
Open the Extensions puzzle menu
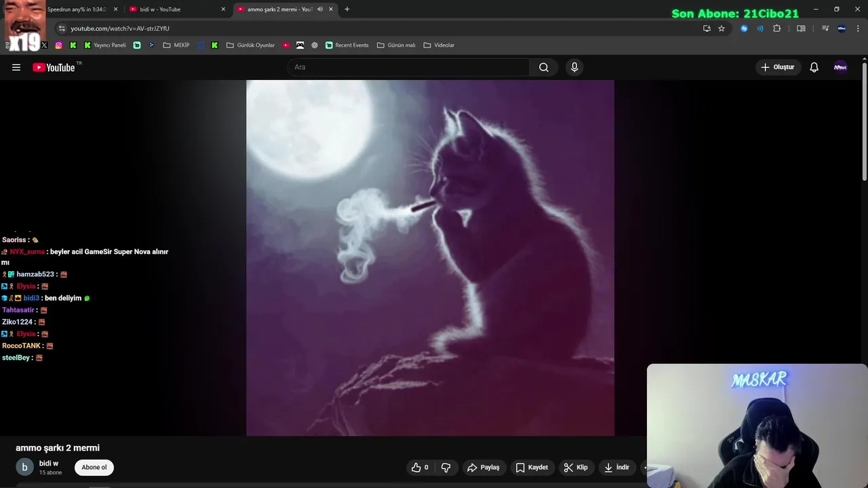(x=777, y=28)
